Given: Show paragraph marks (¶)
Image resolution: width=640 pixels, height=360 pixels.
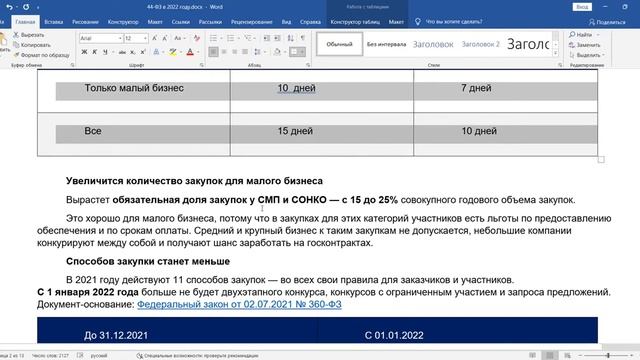Looking at the screenshot, I should pos(302,38).
